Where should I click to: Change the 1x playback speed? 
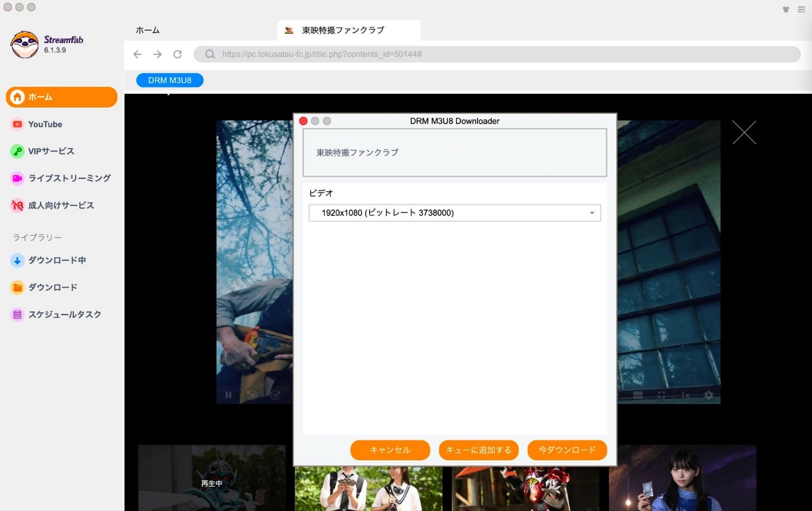(685, 395)
